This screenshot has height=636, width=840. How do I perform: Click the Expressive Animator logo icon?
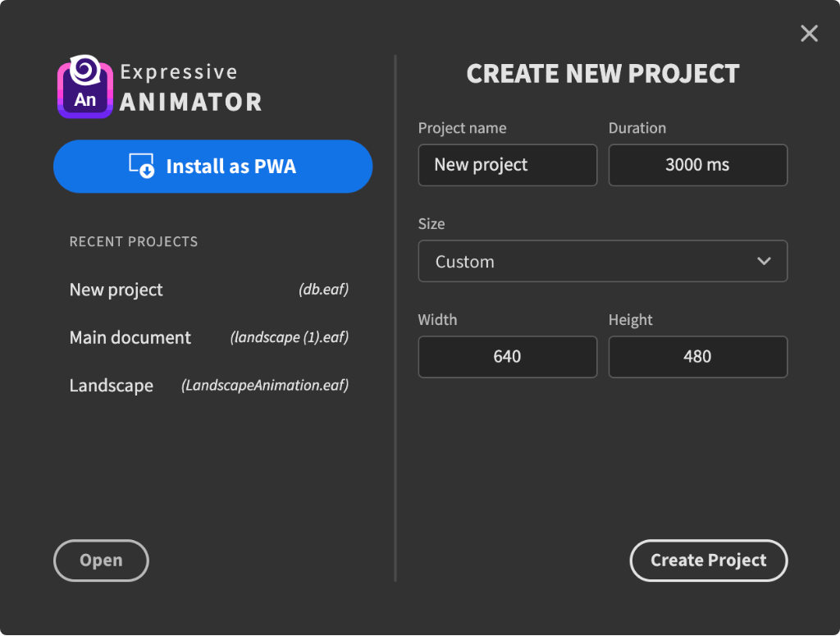click(85, 86)
